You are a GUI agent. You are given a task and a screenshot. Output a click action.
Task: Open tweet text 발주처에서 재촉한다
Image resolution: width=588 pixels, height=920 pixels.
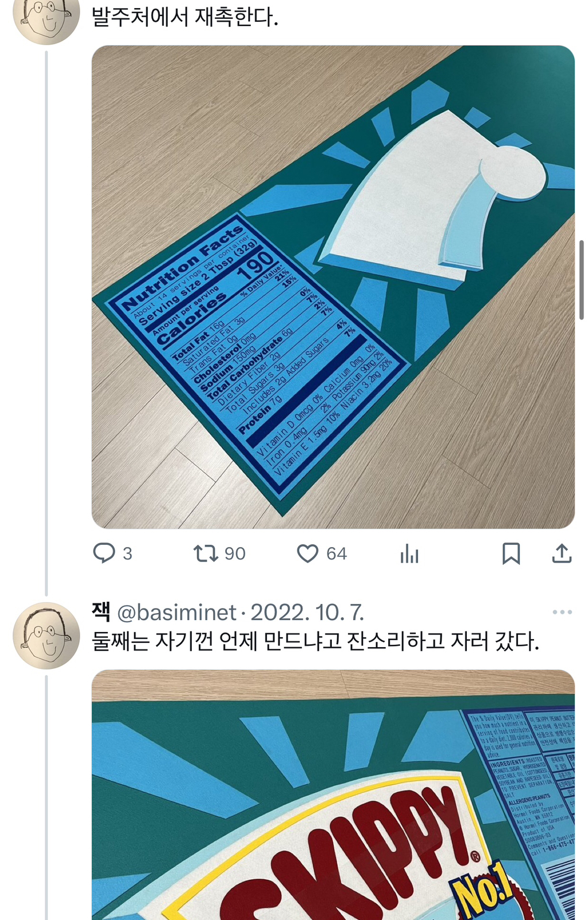pos(185,17)
